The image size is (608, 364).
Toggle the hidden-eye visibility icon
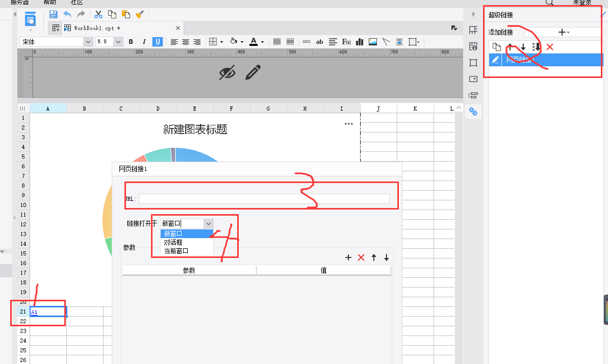[227, 72]
